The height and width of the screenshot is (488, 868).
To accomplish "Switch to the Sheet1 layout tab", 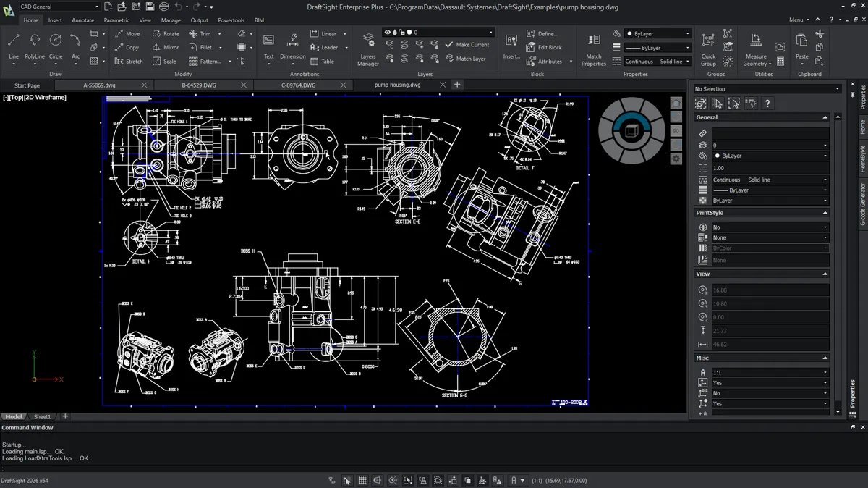I will tap(43, 416).
